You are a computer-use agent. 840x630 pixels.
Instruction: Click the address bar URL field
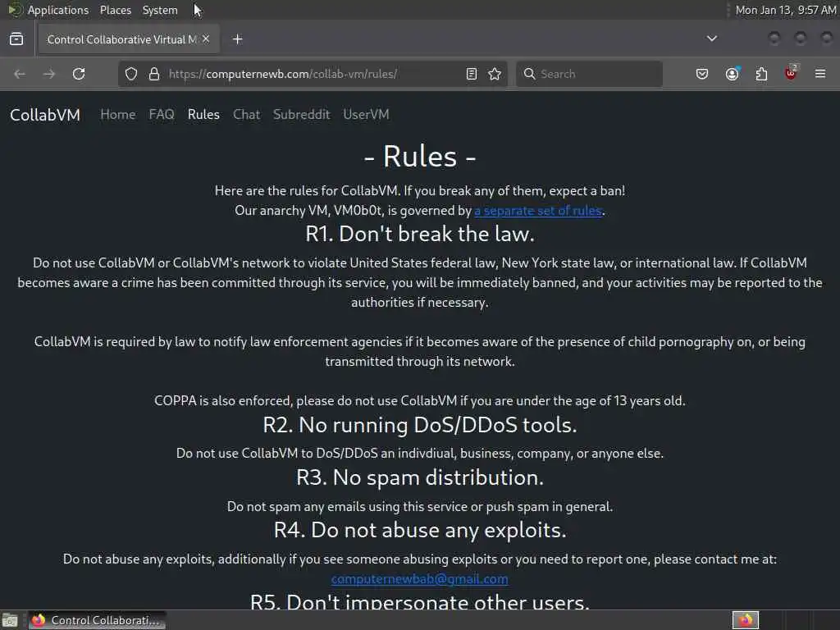313,74
